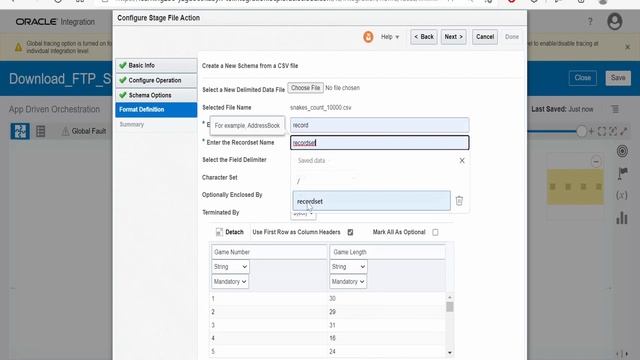The width and height of the screenshot is (640, 360).
Task: Cancel the Stage File Action dialog
Action: click(x=485, y=37)
